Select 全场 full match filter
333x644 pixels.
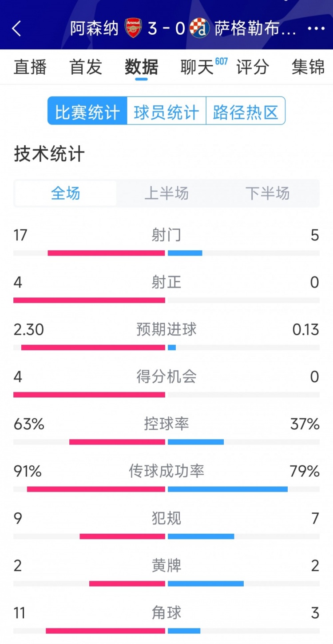[66, 193]
